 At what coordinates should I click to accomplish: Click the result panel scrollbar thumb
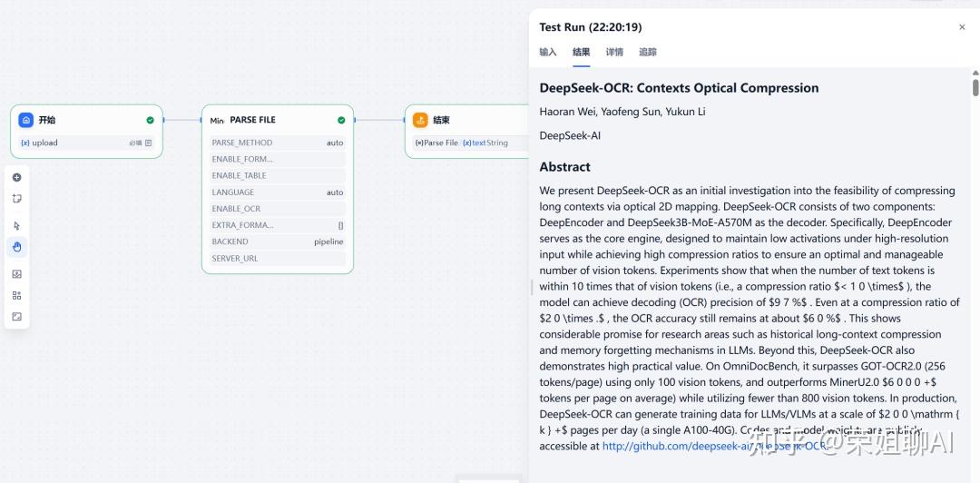pos(975,87)
